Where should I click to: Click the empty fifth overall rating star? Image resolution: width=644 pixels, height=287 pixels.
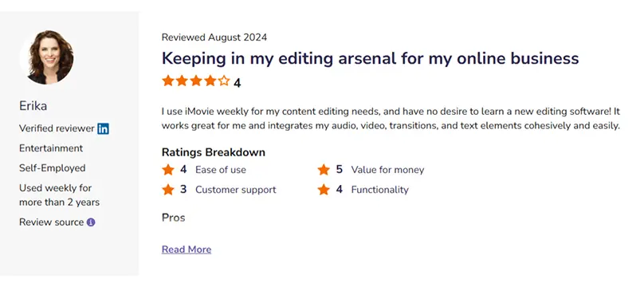pyautogui.click(x=224, y=81)
